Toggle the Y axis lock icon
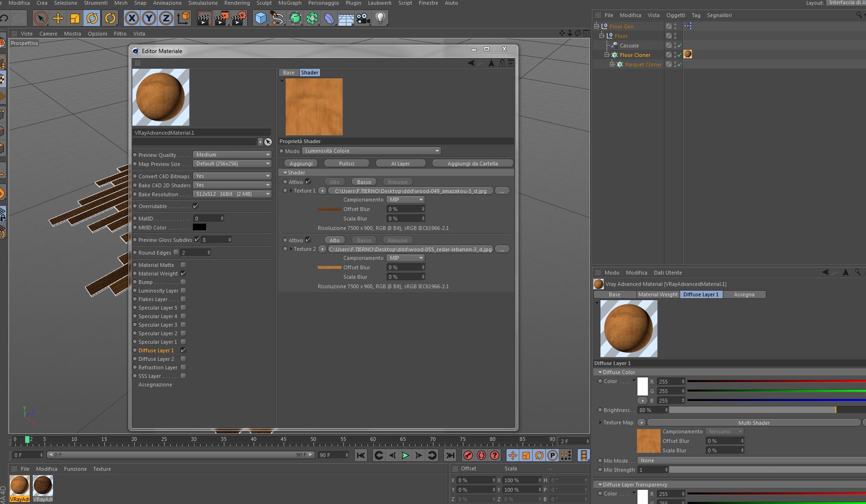Image resolution: width=866 pixels, height=504 pixels. [x=149, y=18]
